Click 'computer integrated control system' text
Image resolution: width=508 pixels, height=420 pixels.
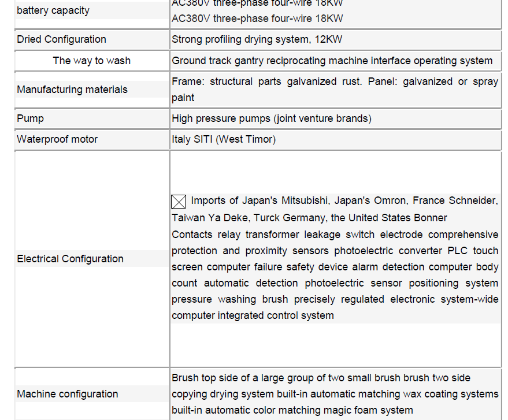(x=253, y=315)
